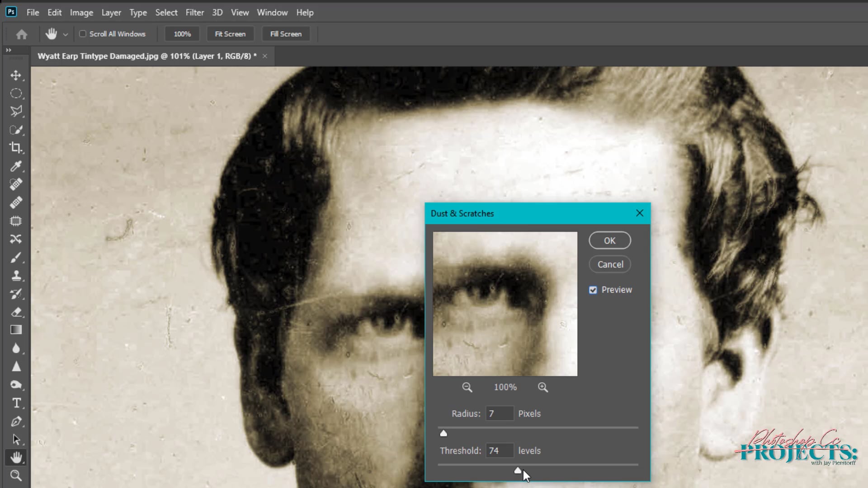Zoom in the filter preview

[x=543, y=387]
